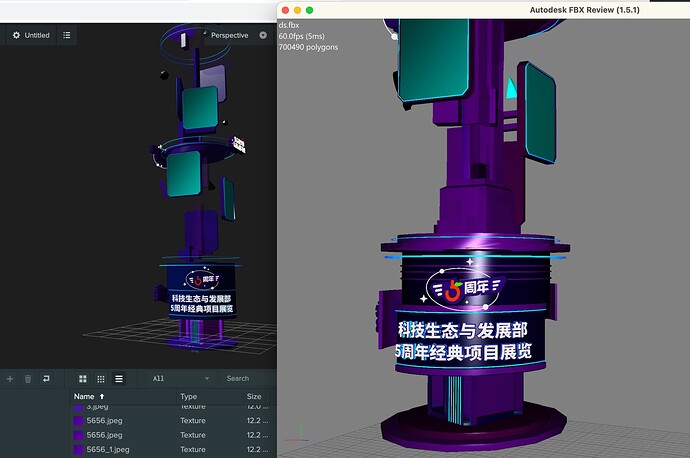
Task: Close the Autodesk FBX Review window
Action: point(285,10)
